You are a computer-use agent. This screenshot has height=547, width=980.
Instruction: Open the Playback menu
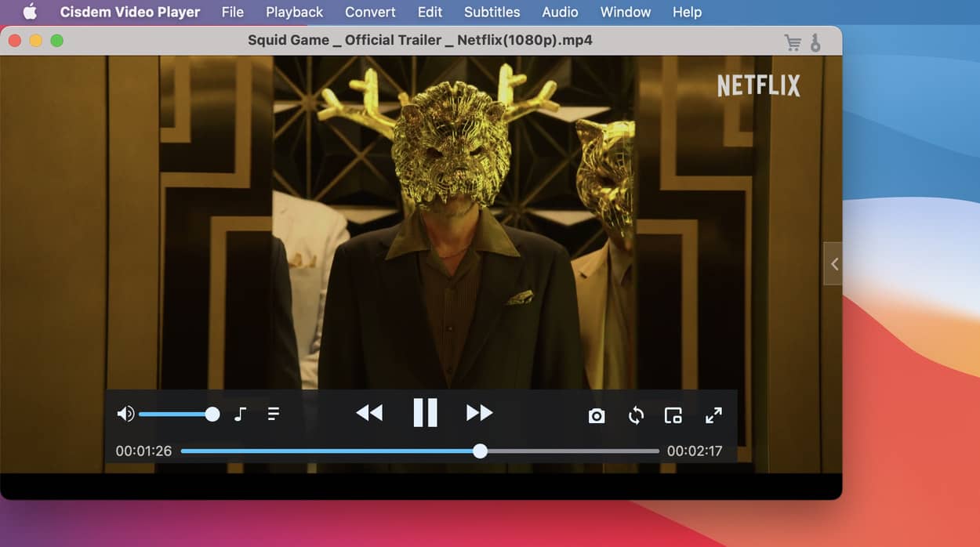click(294, 12)
